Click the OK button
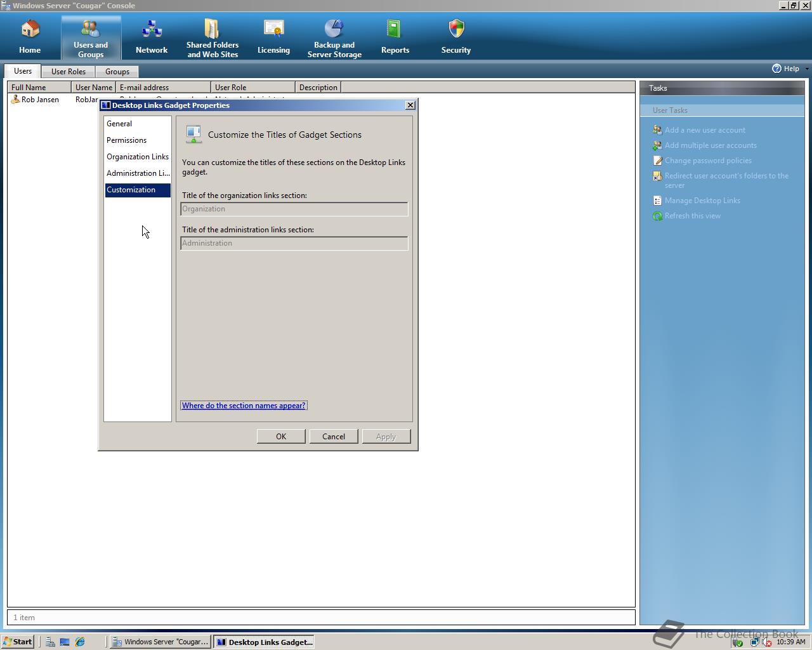Viewport: 812px width, 650px height. click(281, 437)
